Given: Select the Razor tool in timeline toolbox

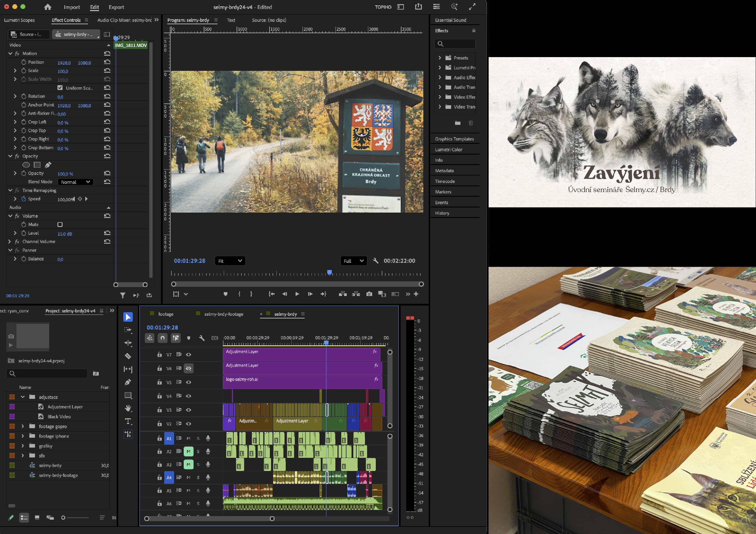Looking at the screenshot, I should [128, 356].
